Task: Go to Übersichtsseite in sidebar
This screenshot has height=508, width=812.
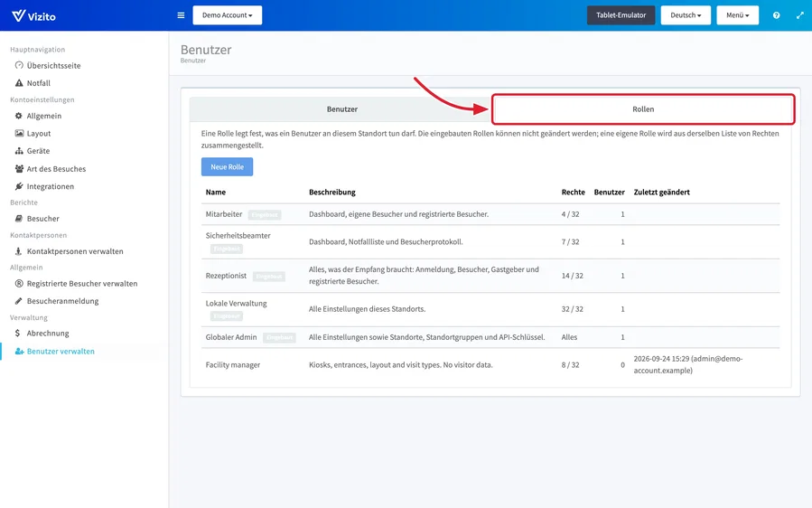Action: [54, 65]
